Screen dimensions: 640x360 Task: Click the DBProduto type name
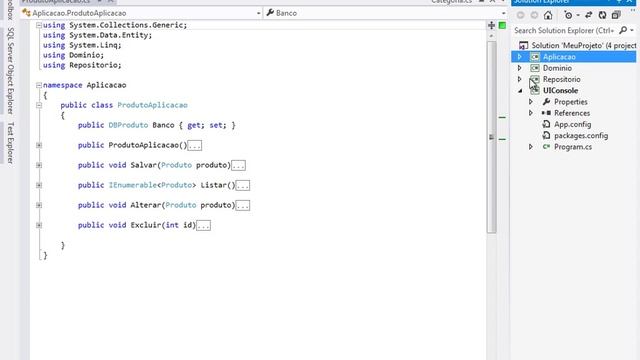tap(128, 125)
